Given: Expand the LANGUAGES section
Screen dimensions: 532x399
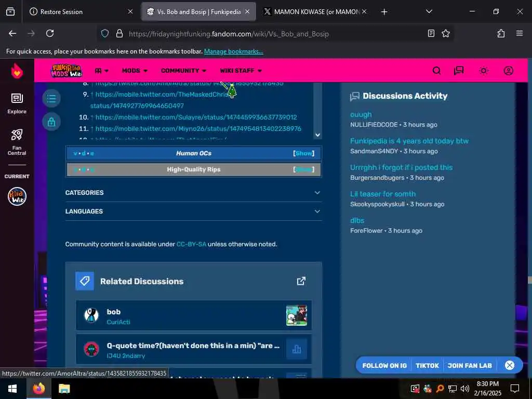Looking at the screenshot, I should click(193, 211).
